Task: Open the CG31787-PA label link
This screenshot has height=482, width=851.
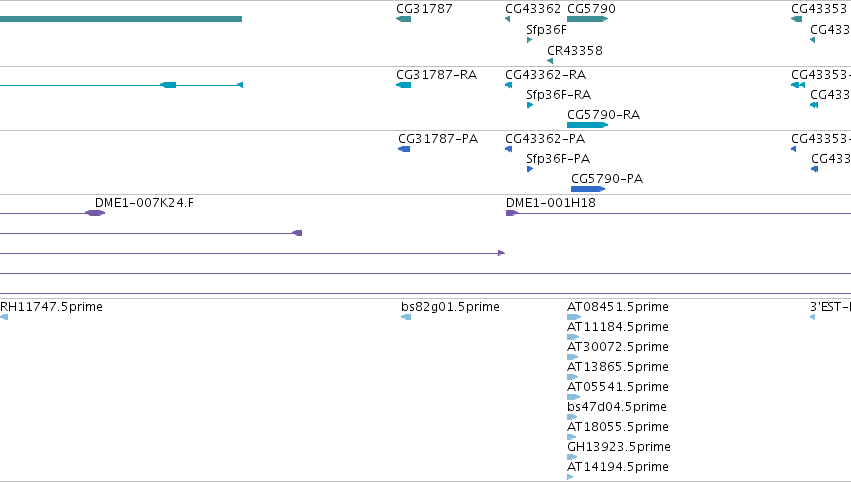Action: (x=438, y=139)
